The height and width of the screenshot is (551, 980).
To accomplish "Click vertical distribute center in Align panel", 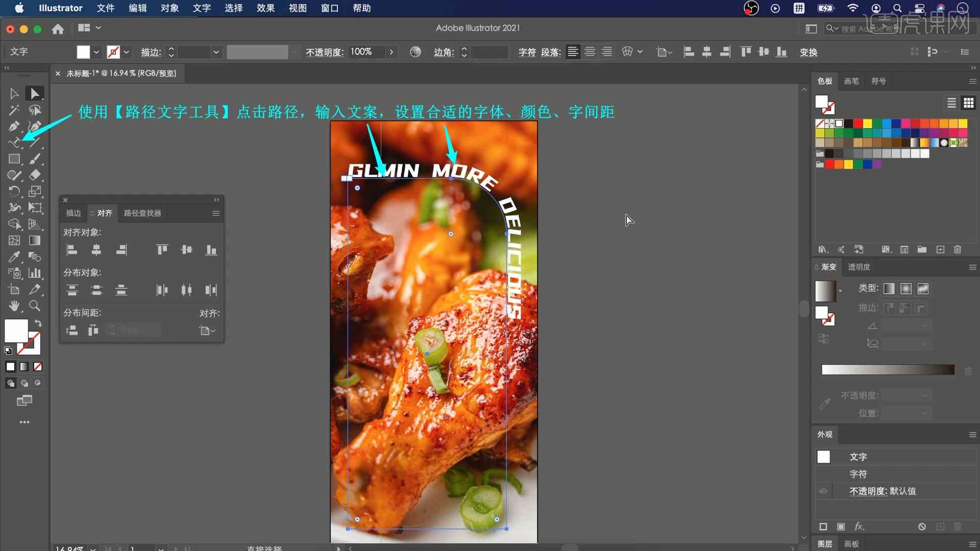I will coord(96,290).
